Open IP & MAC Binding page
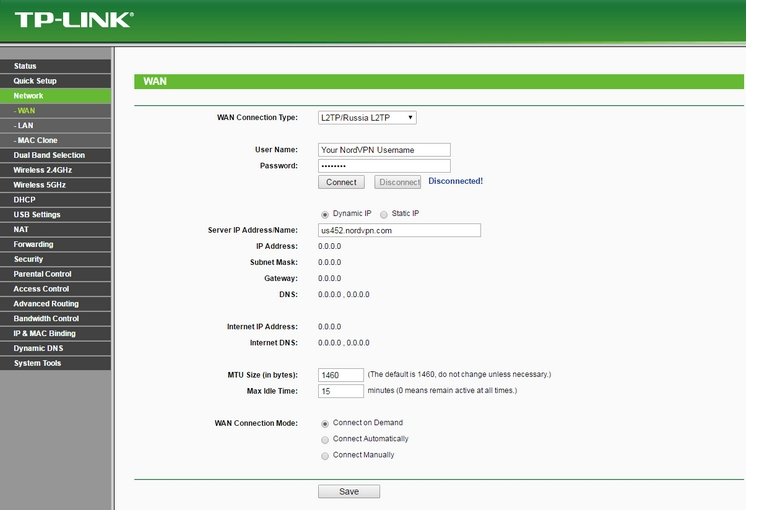 55,334
